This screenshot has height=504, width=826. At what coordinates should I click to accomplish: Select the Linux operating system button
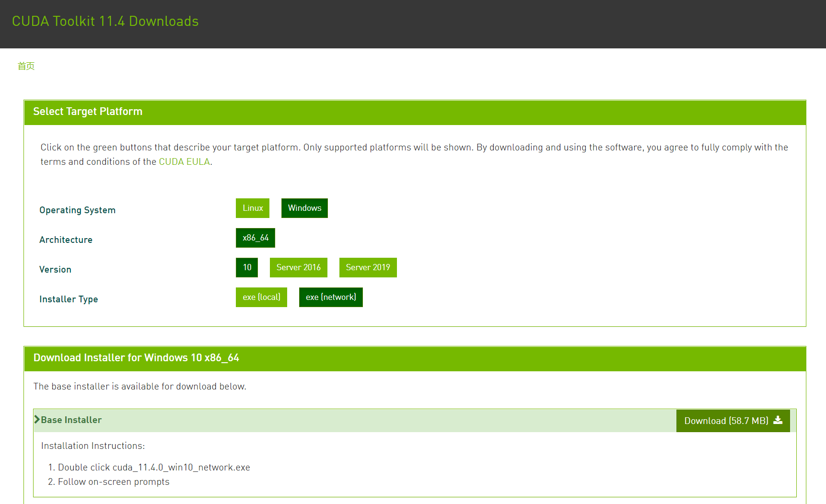click(x=253, y=208)
